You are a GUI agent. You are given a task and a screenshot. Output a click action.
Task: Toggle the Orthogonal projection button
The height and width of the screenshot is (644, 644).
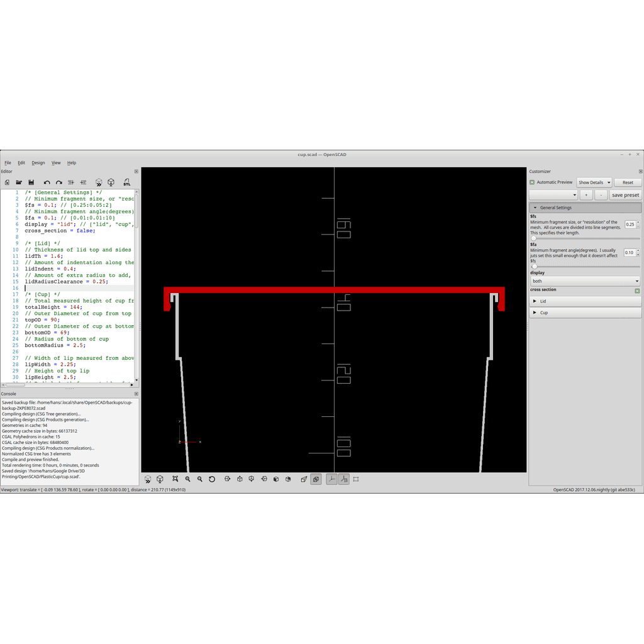[316, 479]
